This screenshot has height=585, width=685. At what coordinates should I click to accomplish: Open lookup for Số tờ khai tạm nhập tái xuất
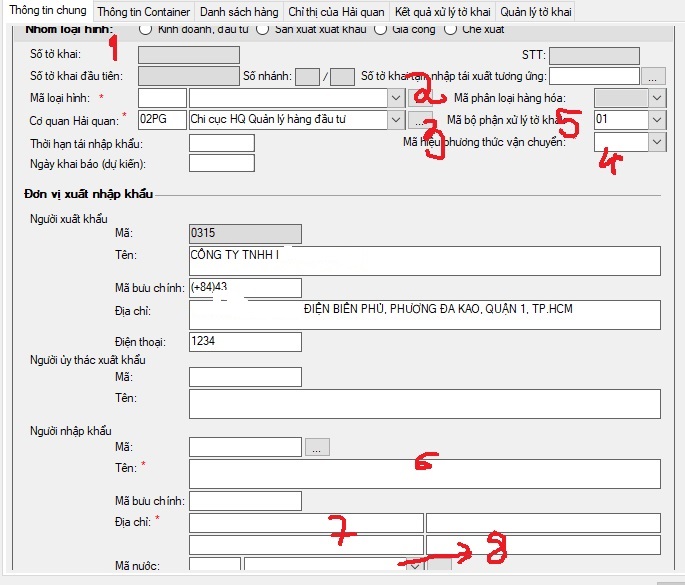(653, 76)
